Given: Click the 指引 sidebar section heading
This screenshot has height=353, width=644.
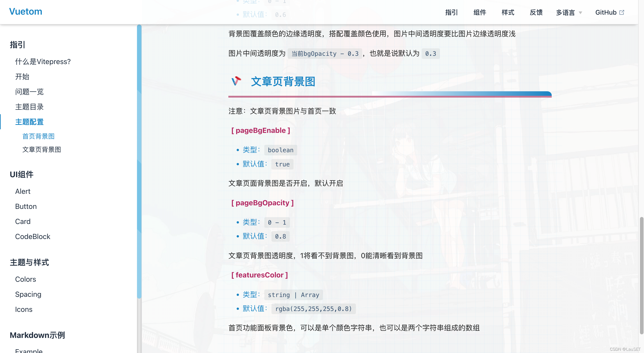Looking at the screenshot, I should pos(18,45).
